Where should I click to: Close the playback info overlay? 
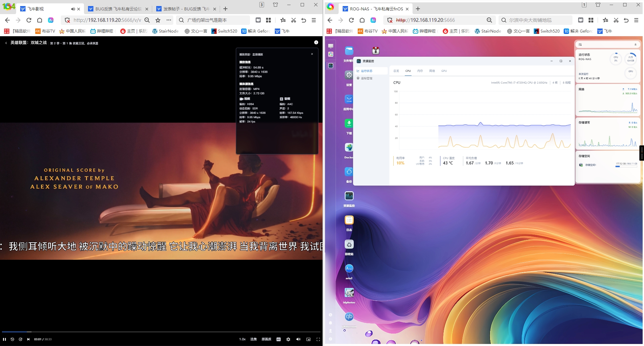tap(312, 54)
